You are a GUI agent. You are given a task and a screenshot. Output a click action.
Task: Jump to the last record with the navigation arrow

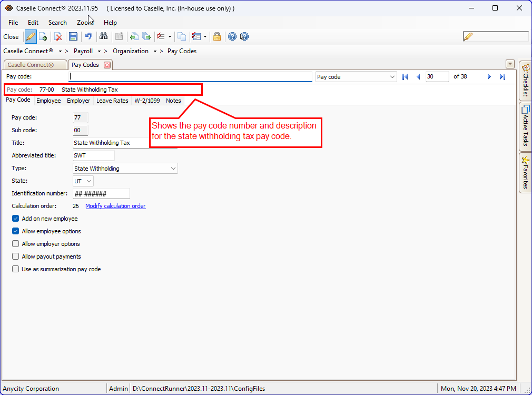coord(501,76)
